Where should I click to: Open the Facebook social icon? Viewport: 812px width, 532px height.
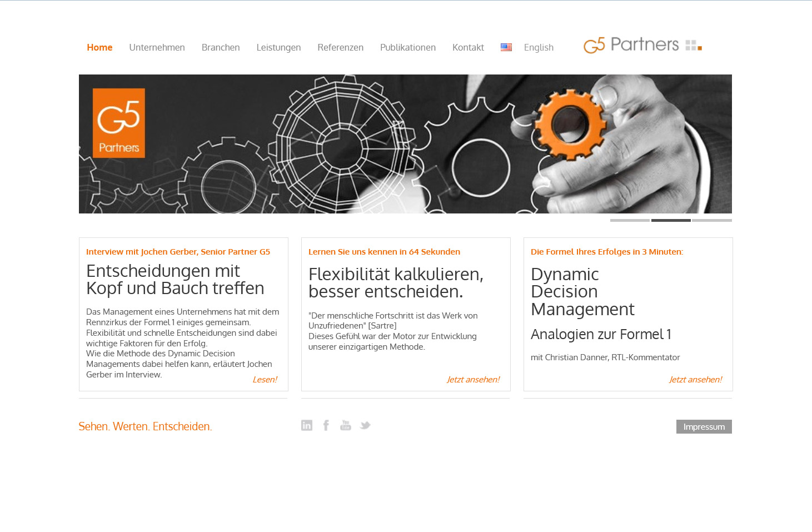tap(326, 425)
